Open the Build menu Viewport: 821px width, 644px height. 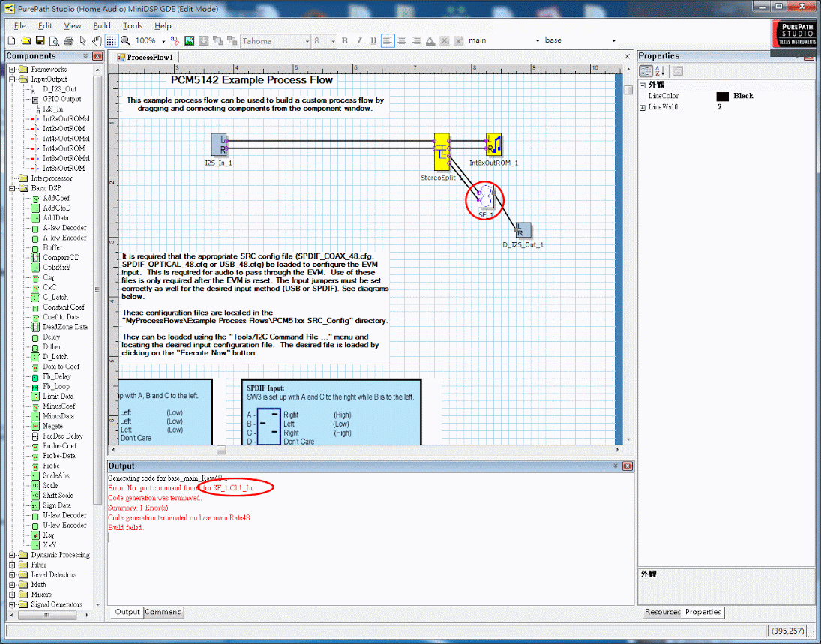[101, 25]
